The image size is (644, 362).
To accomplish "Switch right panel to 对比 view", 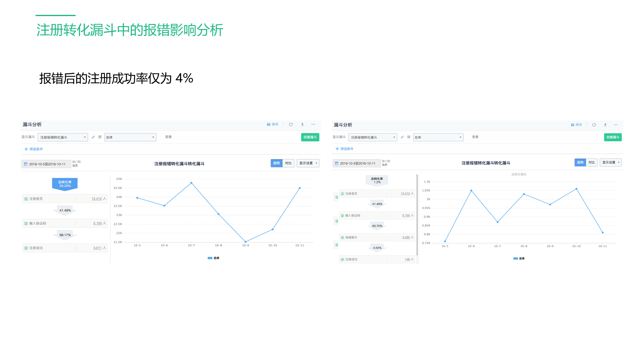I will point(592,162).
